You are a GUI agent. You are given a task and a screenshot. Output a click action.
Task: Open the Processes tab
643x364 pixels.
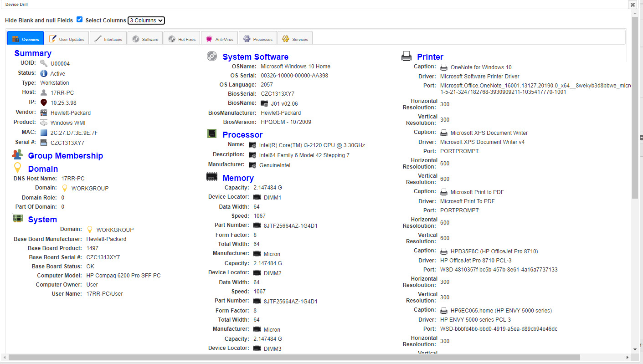tap(257, 38)
